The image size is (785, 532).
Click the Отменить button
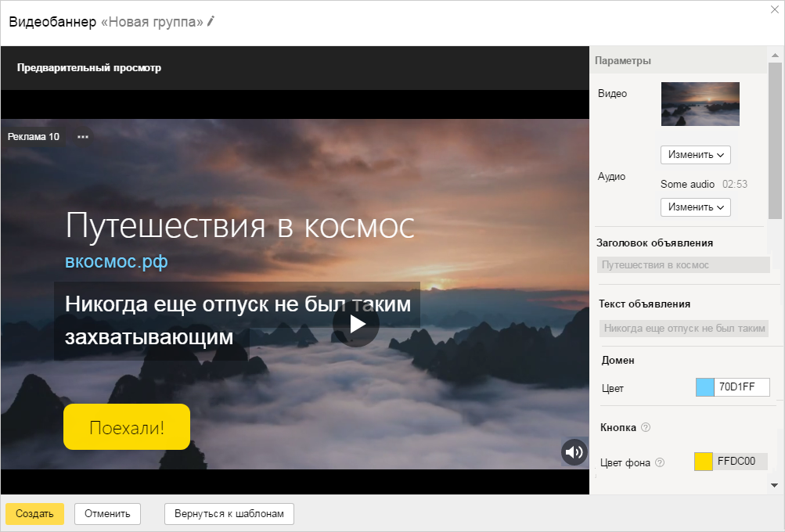[x=107, y=513]
